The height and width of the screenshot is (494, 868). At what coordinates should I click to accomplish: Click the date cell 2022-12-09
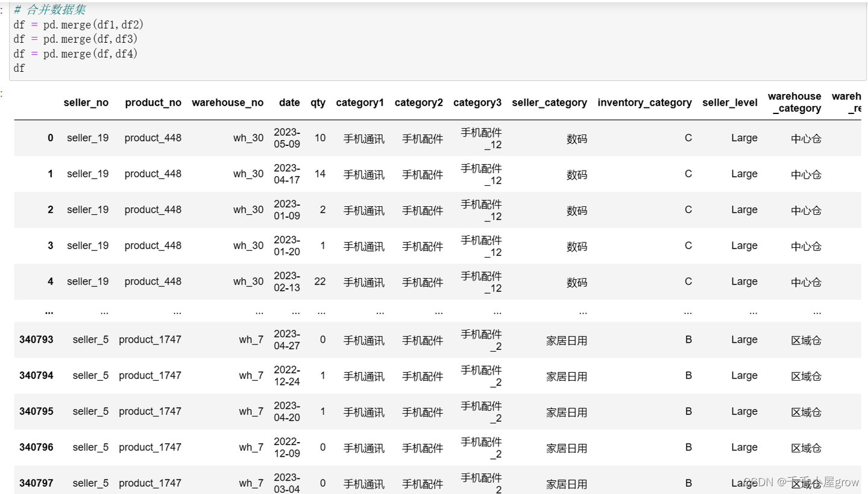click(287, 447)
